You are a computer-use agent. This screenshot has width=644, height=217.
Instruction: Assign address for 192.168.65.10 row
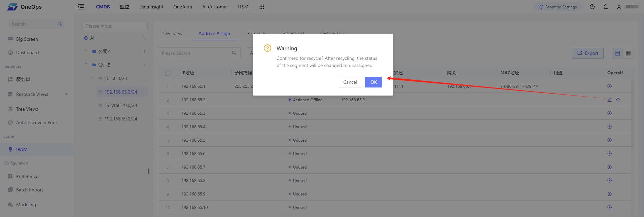[609, 208]
